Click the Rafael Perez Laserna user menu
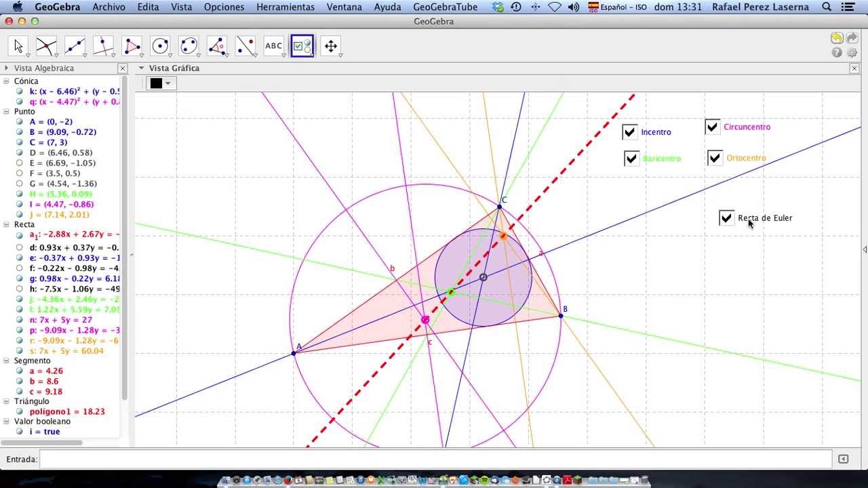The image size is (868, 488). tap(760, 7)
